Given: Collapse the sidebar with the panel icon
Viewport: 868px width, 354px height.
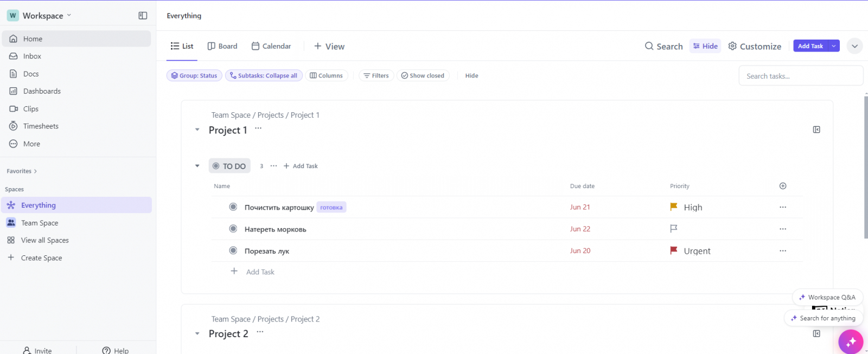Looking at the screenshot, I should (x=143, y=16).
